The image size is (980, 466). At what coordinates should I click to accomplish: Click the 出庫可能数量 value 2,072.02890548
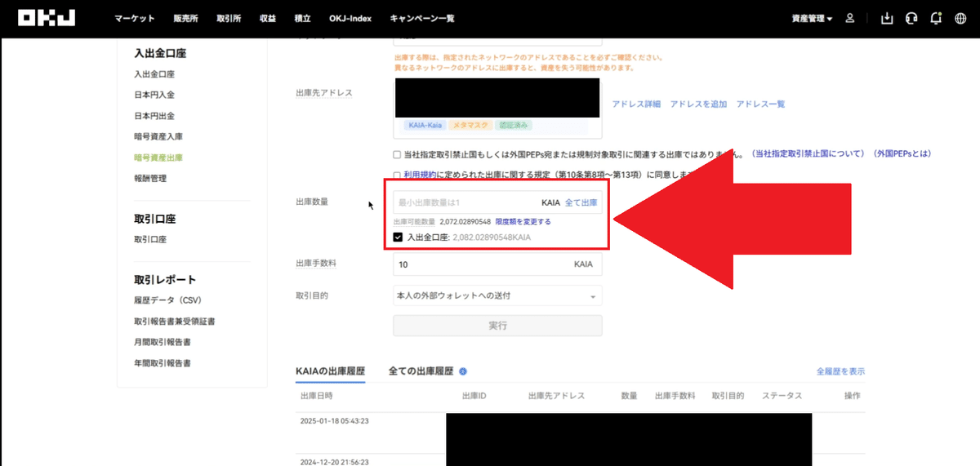465,221
